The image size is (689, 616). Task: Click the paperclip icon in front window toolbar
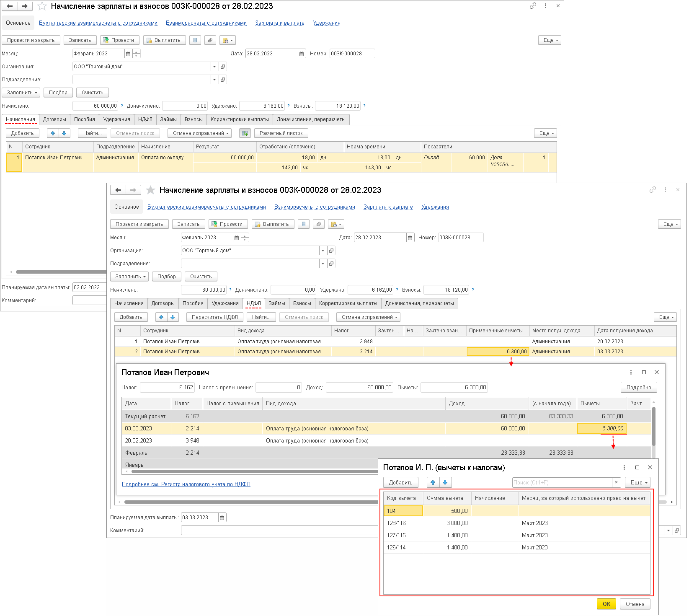[319, 224]
